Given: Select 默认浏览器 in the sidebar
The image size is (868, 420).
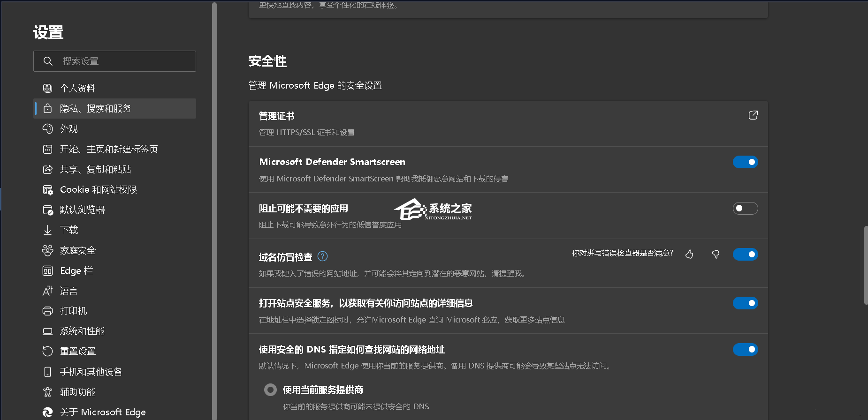Looking at the screenshot, I should (x=115, y=210).
